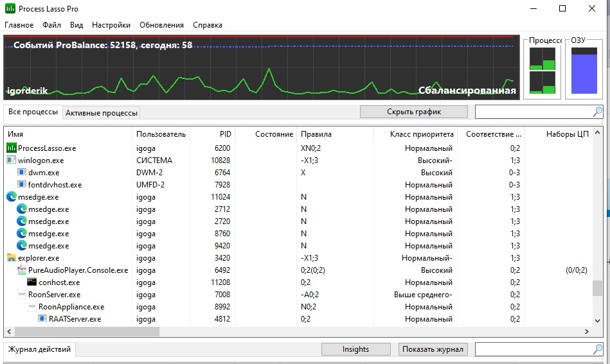Click the Показать журнал button
Image resolution: width=610 pixels, height=364 pixels.
[433, 349]
